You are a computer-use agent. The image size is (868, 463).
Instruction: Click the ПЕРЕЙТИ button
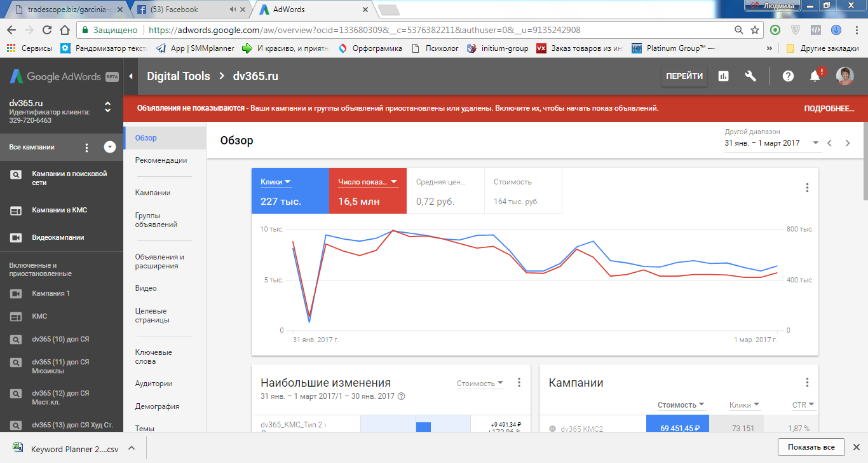tap(684, 76)
